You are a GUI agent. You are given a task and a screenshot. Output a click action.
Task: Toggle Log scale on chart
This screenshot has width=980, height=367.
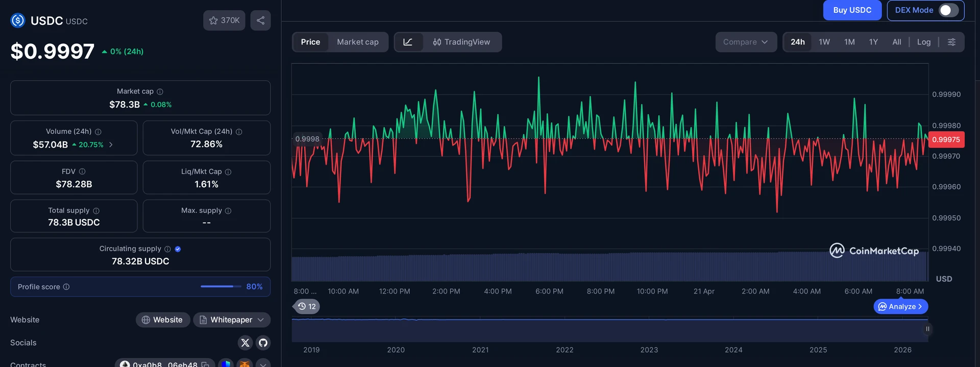tap(923, 42)
